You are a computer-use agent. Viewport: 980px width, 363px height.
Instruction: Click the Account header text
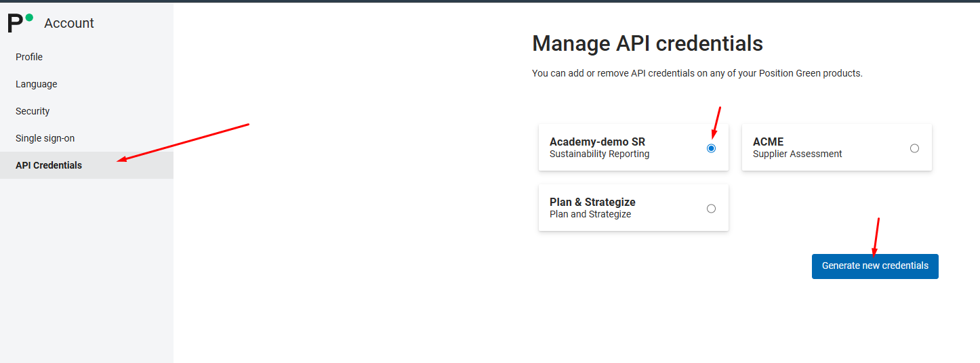(69, 23)
